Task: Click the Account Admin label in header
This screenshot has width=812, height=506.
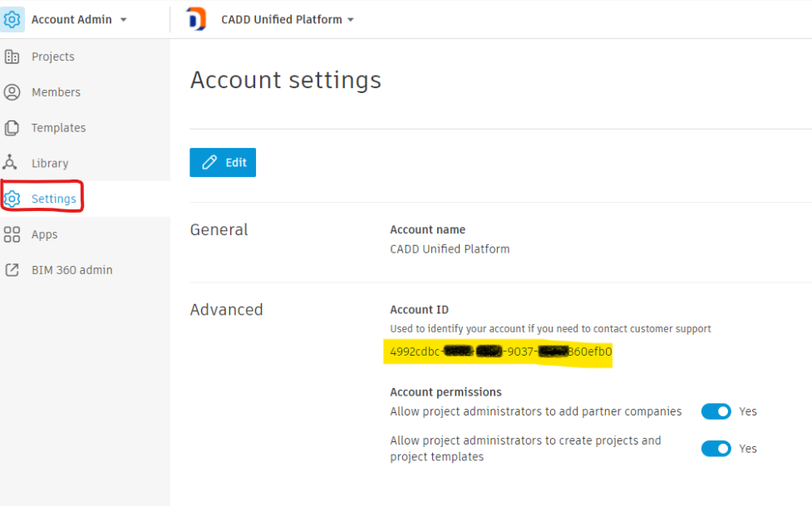Action: [x=71, y=20]
